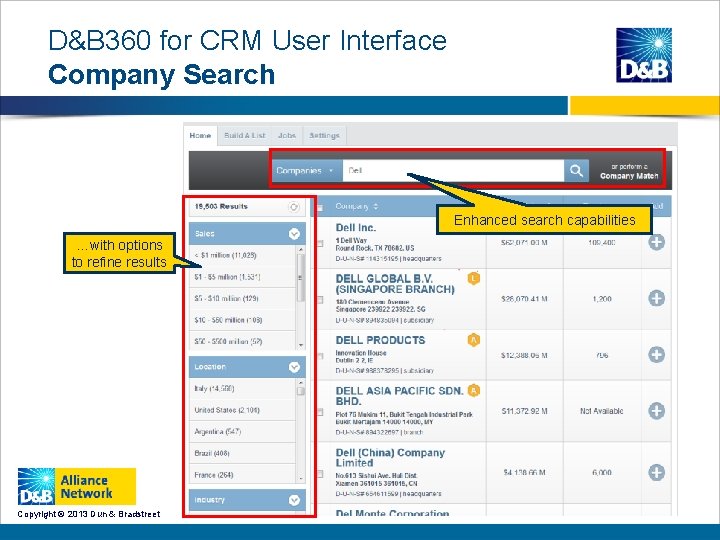This screenshot has width=720, height=540.
Task: Open the Del Monte Corporation link
Action: pos(392,513)
